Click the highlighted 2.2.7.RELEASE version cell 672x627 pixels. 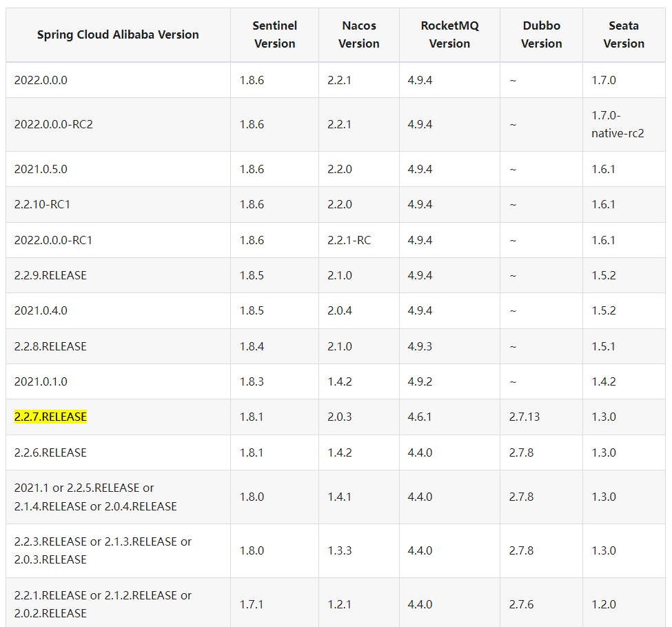[x=50, y=417]
